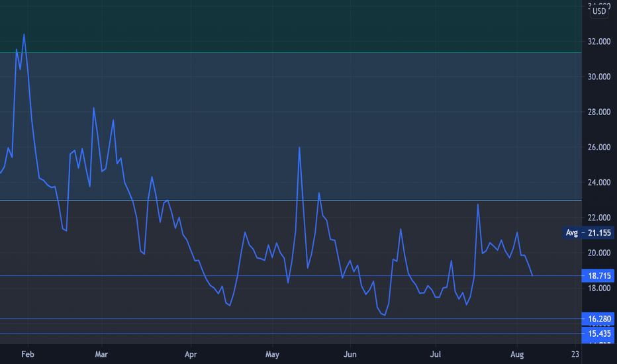This screenshot has width=617, height=364.
Task: Click the Avg 21.155 label
Action: pos(589,233)
